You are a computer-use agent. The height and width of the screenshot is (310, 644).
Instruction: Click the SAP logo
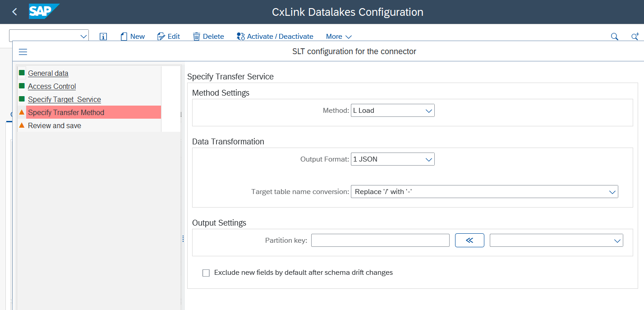click(44, 11)
